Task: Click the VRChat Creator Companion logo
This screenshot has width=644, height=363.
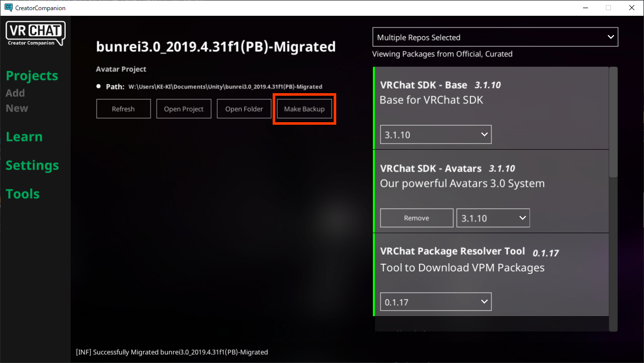Action: pos(35,34)
